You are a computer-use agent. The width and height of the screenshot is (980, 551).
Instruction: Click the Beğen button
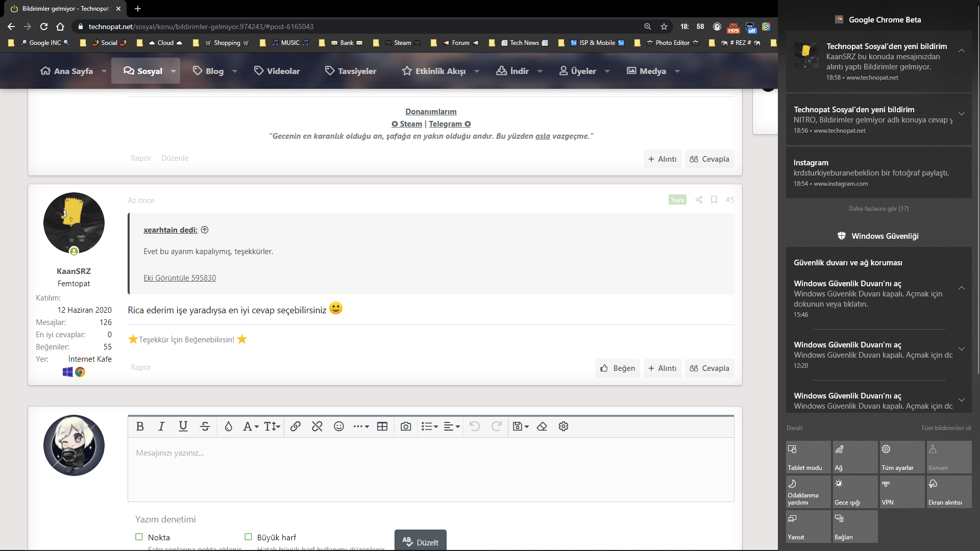[x=618, y=368]
